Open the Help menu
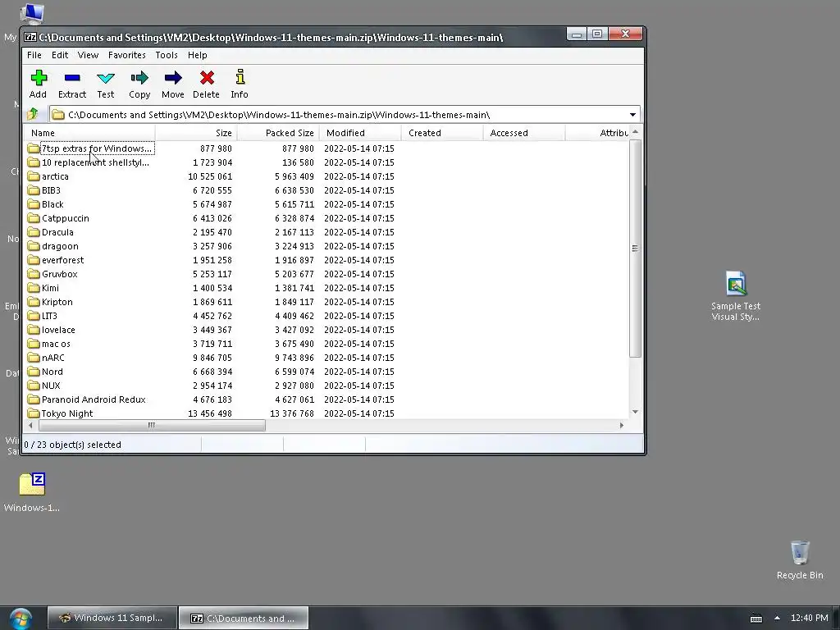The width and height of the screenshot is (840, 630). pyautogui.click(x=197, y=55)
